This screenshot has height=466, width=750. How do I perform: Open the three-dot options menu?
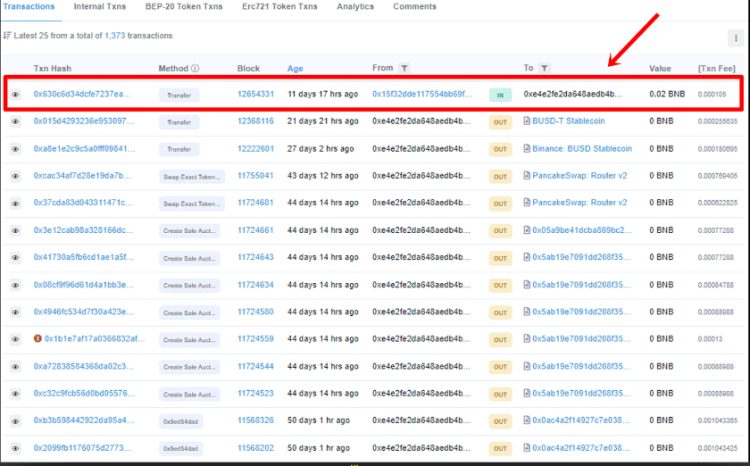coord(736,38)
